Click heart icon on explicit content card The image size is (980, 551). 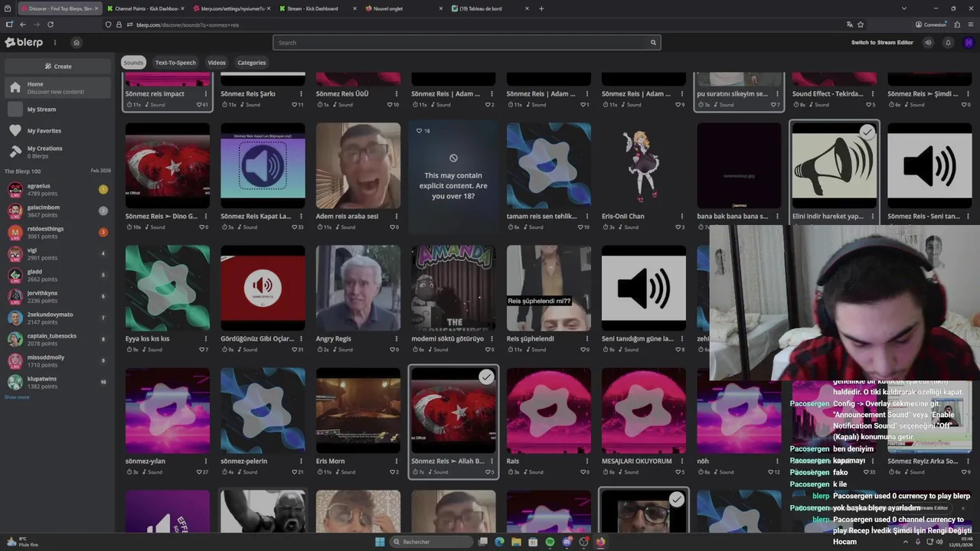420,131
